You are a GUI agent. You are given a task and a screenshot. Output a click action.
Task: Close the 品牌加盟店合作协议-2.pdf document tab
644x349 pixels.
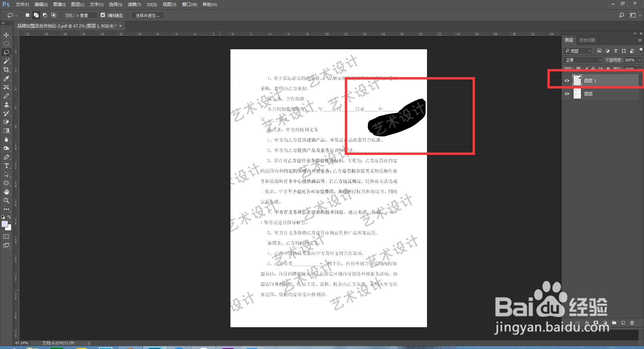[x=120, y=26]
